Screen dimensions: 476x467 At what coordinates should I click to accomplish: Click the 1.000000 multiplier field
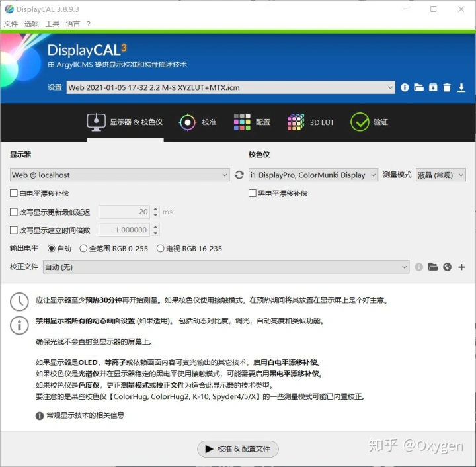coord(124,230)
